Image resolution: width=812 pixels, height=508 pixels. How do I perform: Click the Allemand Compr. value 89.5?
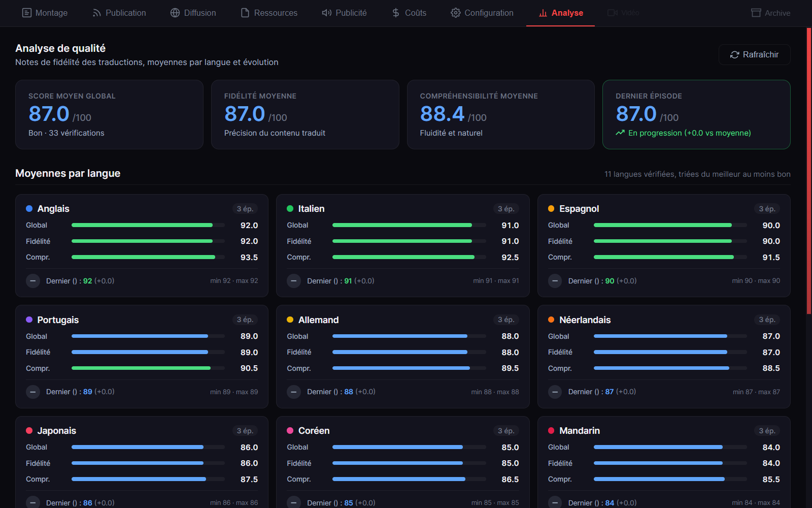pos(510,368)
